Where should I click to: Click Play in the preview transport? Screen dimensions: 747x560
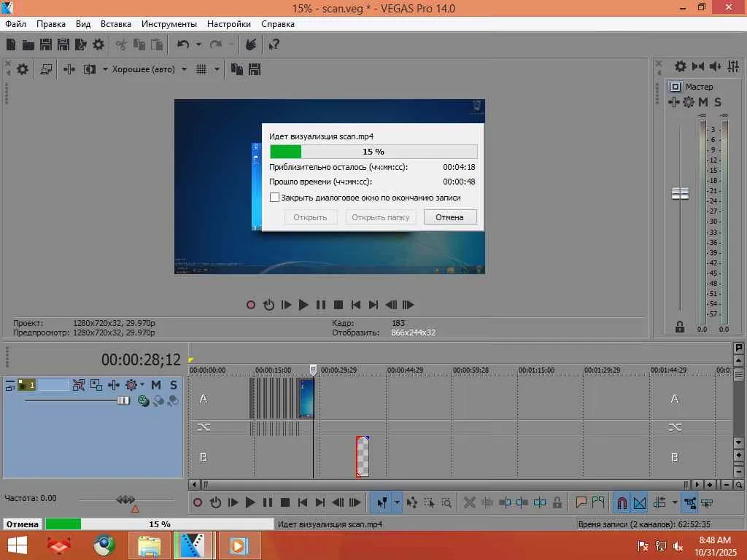point(303,305)
